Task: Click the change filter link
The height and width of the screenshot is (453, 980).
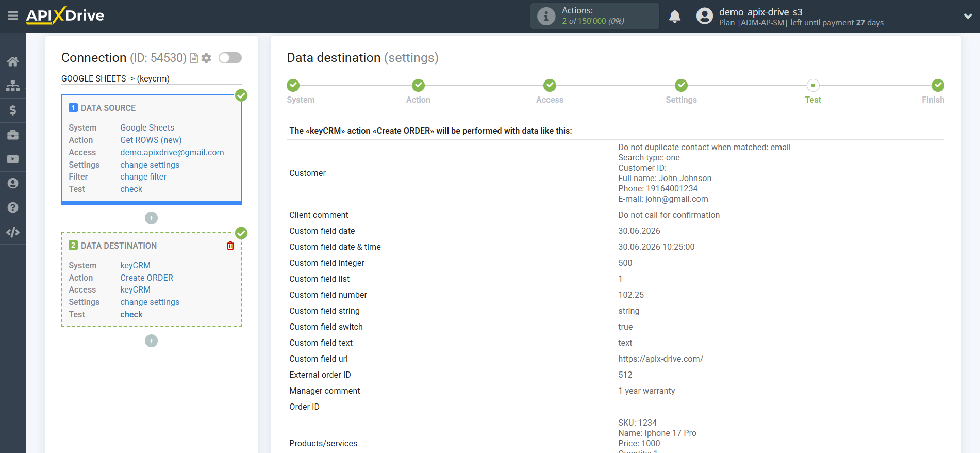Action: (x=143, y=176)
